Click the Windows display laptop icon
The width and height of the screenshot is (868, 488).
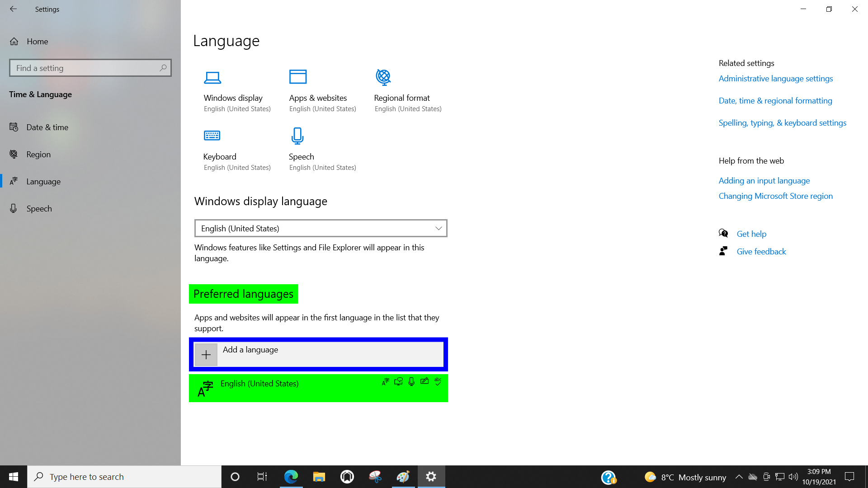(212, 78)
